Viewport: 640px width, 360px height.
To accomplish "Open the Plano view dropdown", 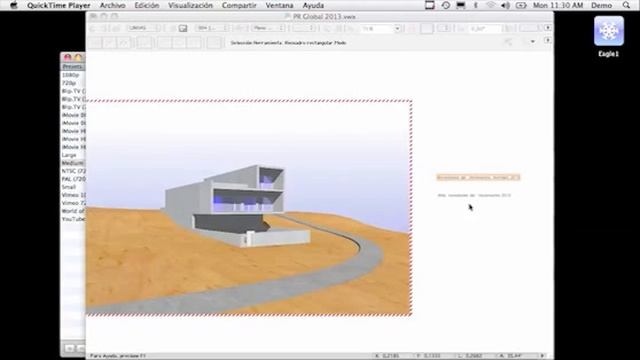I will pos(268,28).
